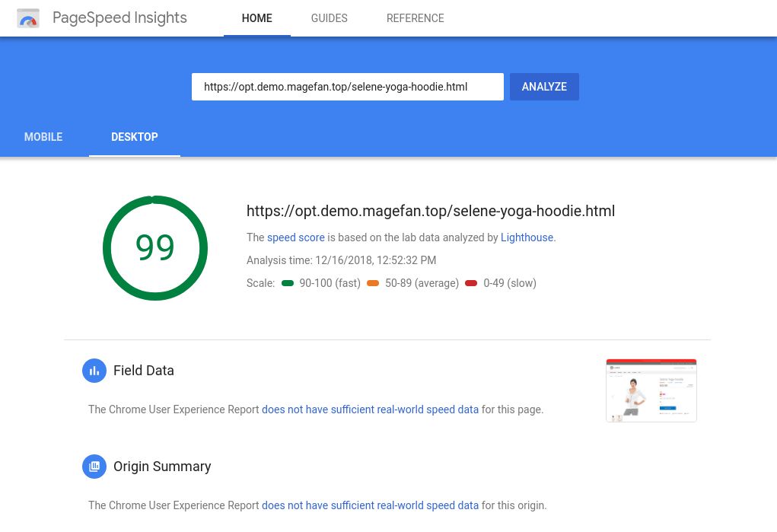This screenshot has width=777, height=532.
Task: Click the Field Data bar chart icon
Action: 94,371
